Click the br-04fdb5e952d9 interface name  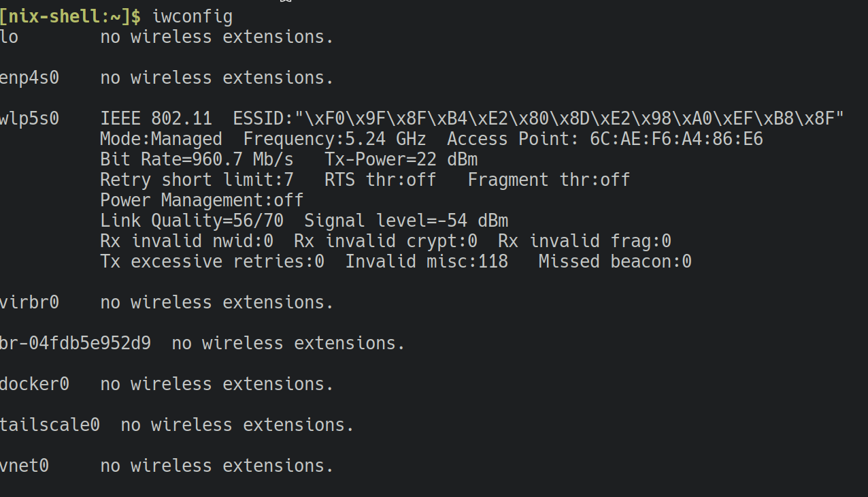coord(76,344)
